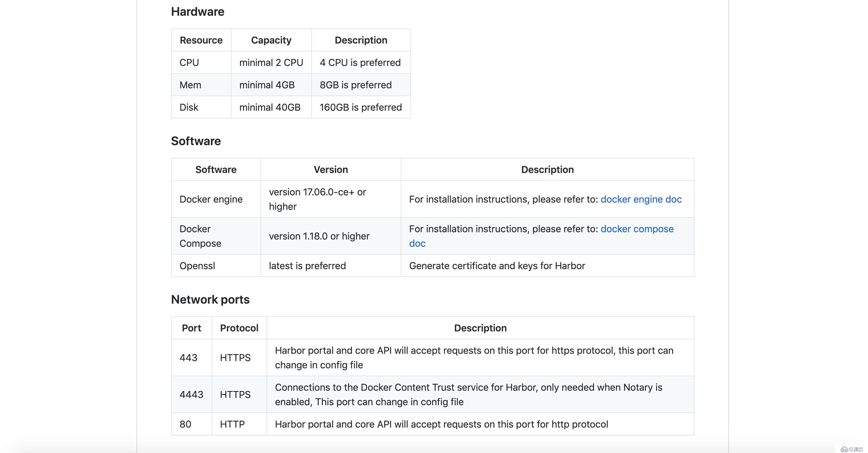The width and height of the screenshot is (868, 453).
Task: Click the 'Docker engine' cell
Action: pos(216,199)
